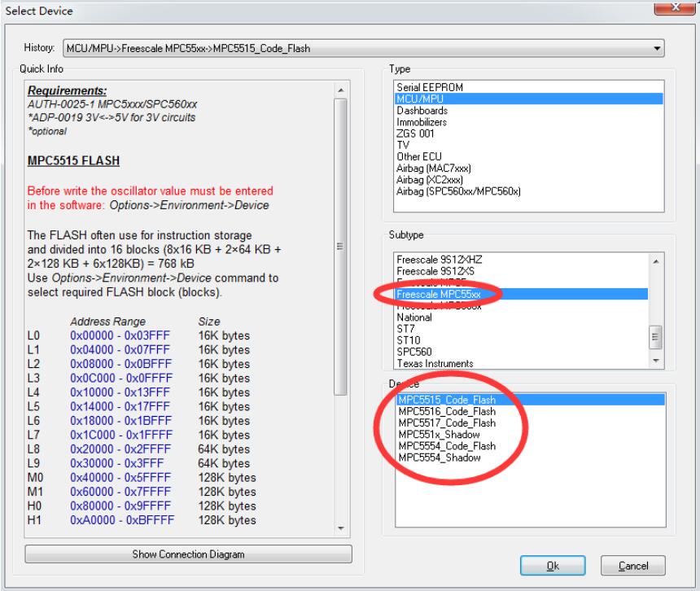Click the Requirements heading
The height and width of the screenshot is (591, 700).
(68, 90)
